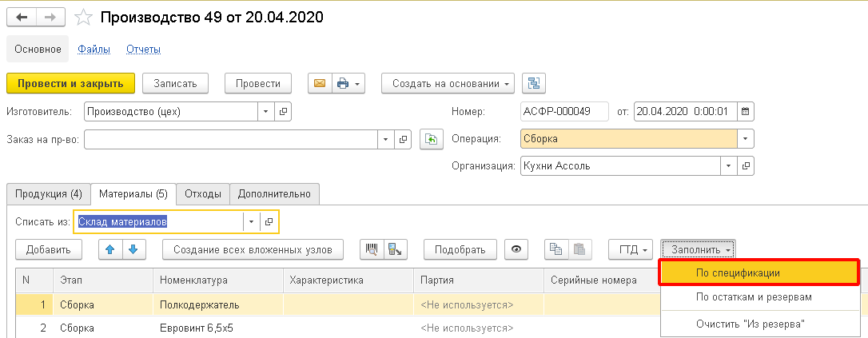Toggle the eye visibility button

[x=516, y=249]
